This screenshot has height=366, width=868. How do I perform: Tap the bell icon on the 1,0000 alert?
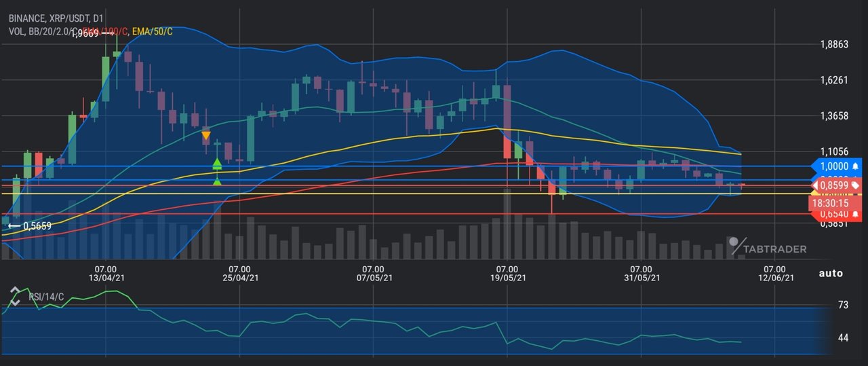[855, 166]
